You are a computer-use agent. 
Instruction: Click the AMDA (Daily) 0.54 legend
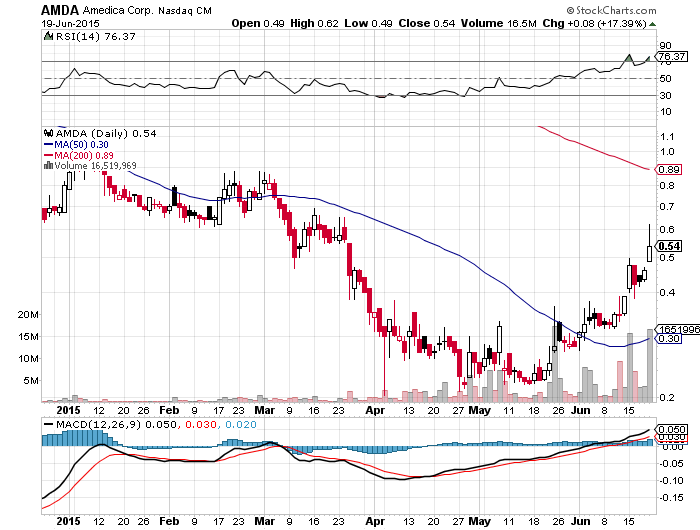pos(106,134)
